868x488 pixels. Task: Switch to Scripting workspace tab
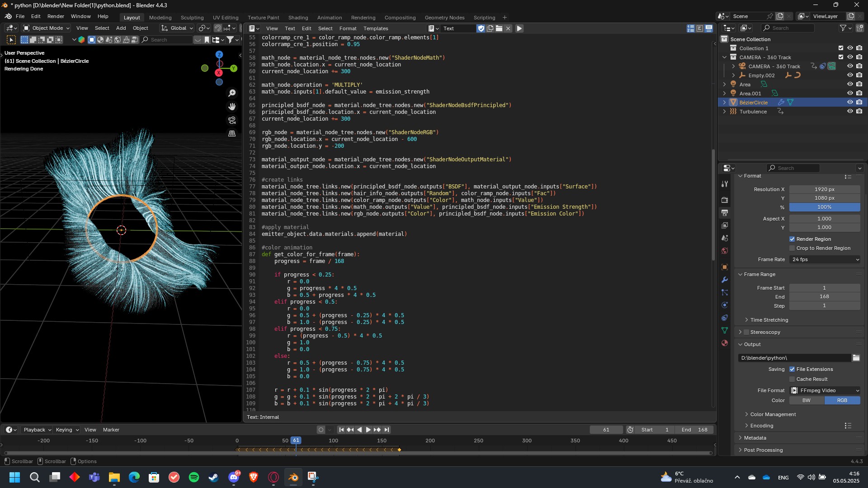click(x=484, y=18)
